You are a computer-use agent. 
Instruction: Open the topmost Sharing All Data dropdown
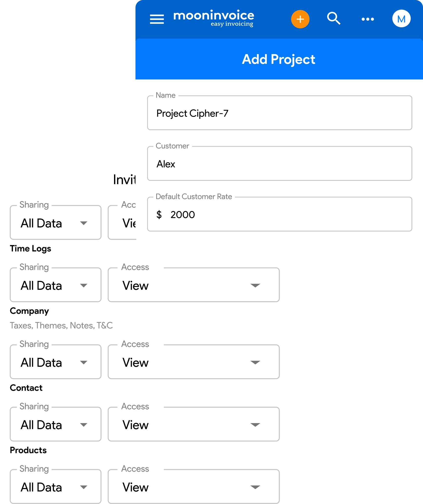point(56,223)
